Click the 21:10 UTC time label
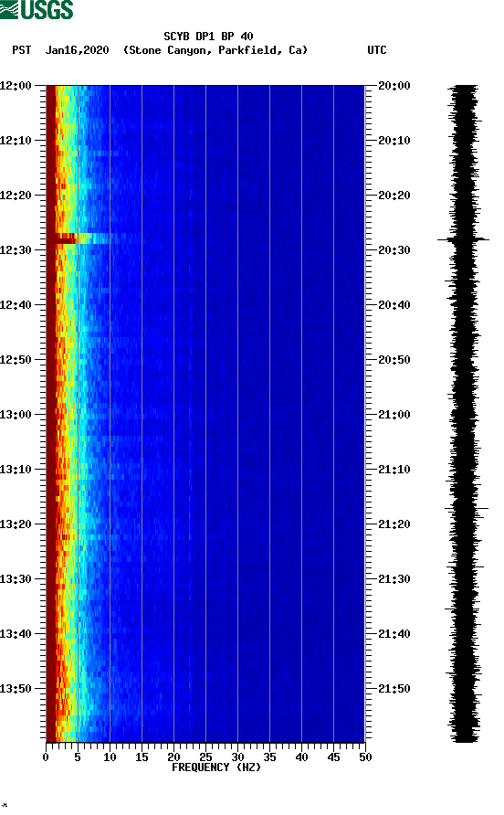This screenshot has height=815, width=504. tap(394, 470)
